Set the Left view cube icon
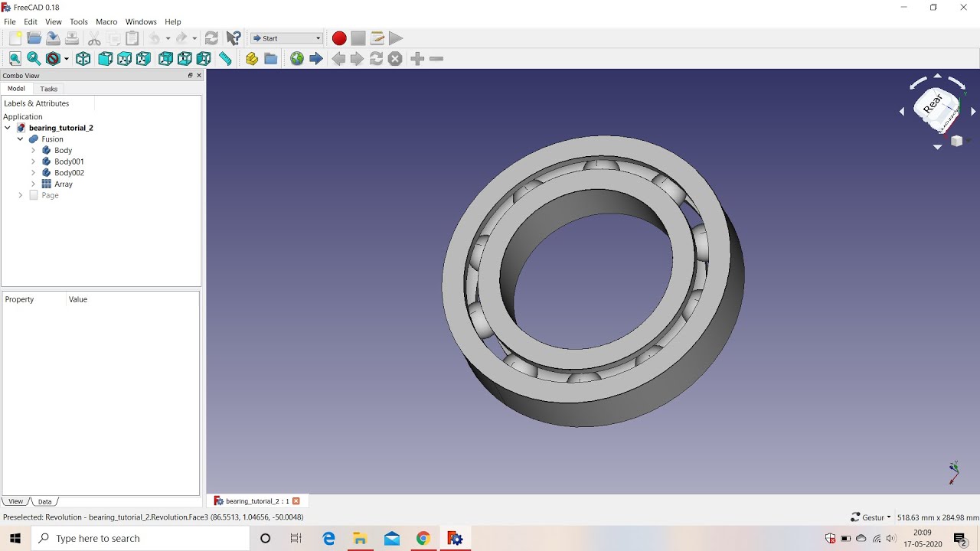The width and height of the screenshot is (980, 551). [204, 59]
